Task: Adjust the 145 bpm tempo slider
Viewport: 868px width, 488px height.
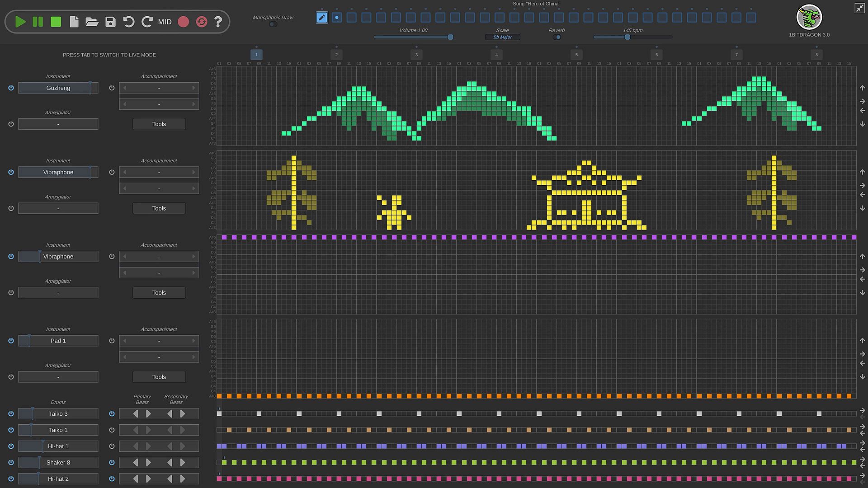Action: (x=627, y=37)
